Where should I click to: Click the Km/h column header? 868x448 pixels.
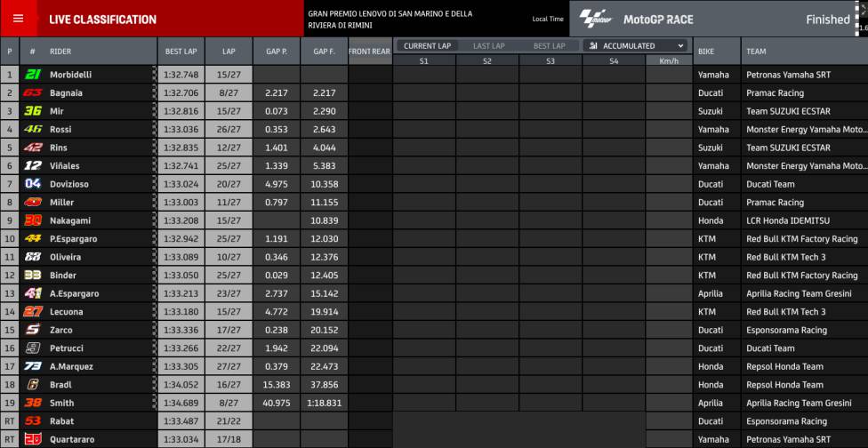click(x=669, y=60)
